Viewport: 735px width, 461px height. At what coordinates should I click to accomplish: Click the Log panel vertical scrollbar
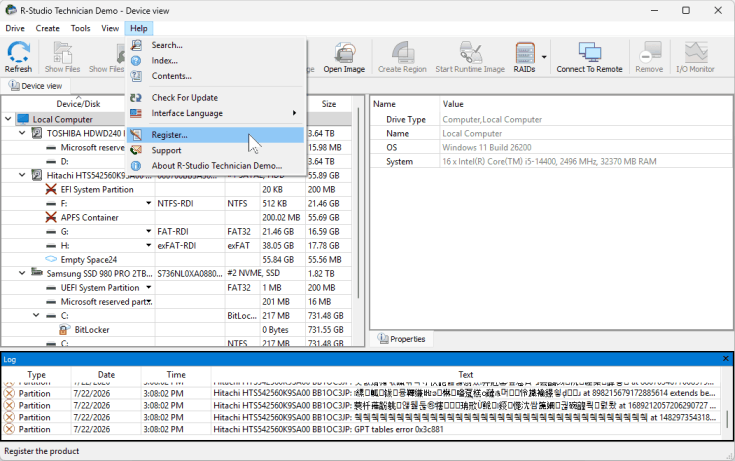(728, 419)
